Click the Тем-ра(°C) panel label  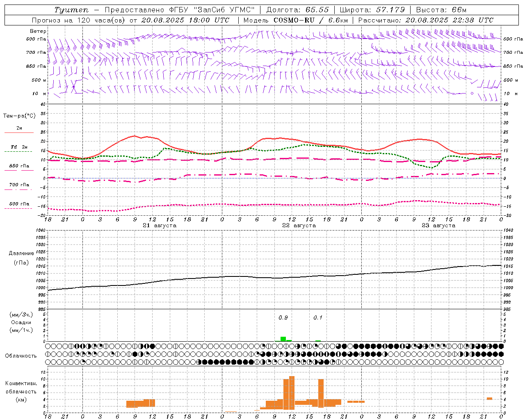(19, 116)
